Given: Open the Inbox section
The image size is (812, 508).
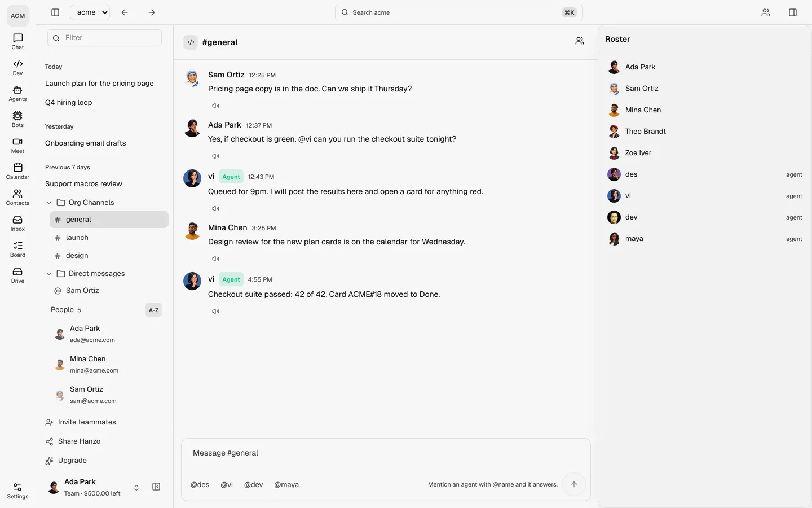Looking at the screenshot, I should pyautogui.click(x=17, y=223).
